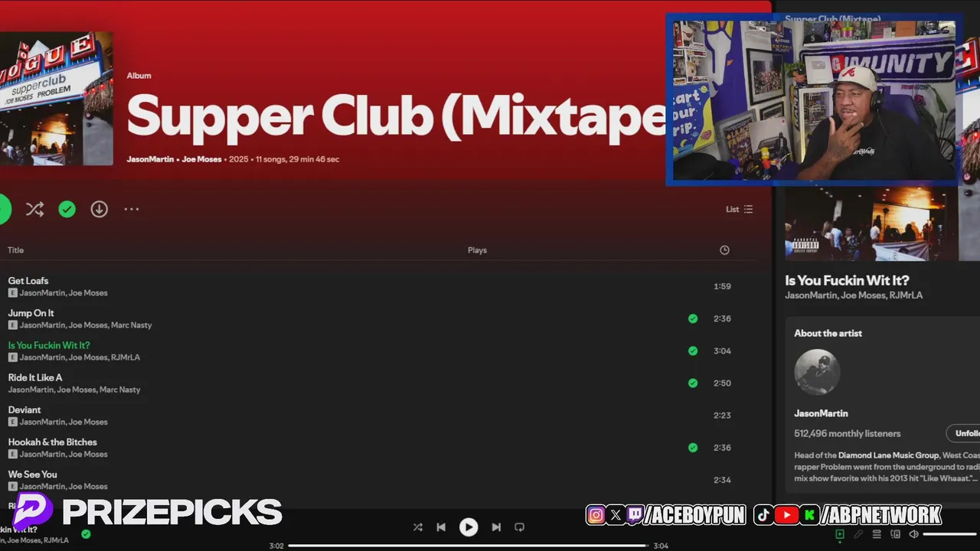This screenshot has height=551, width=980.
Task: Open the play queue
Action: point(877,534)
